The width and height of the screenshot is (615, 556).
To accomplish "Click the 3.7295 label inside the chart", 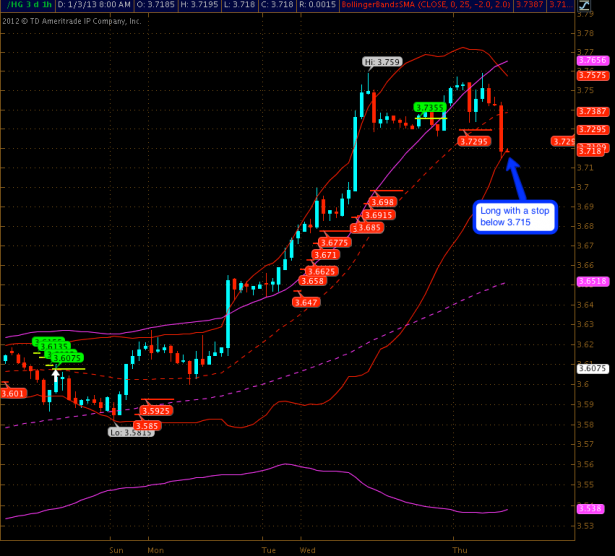I will point(474,141).
